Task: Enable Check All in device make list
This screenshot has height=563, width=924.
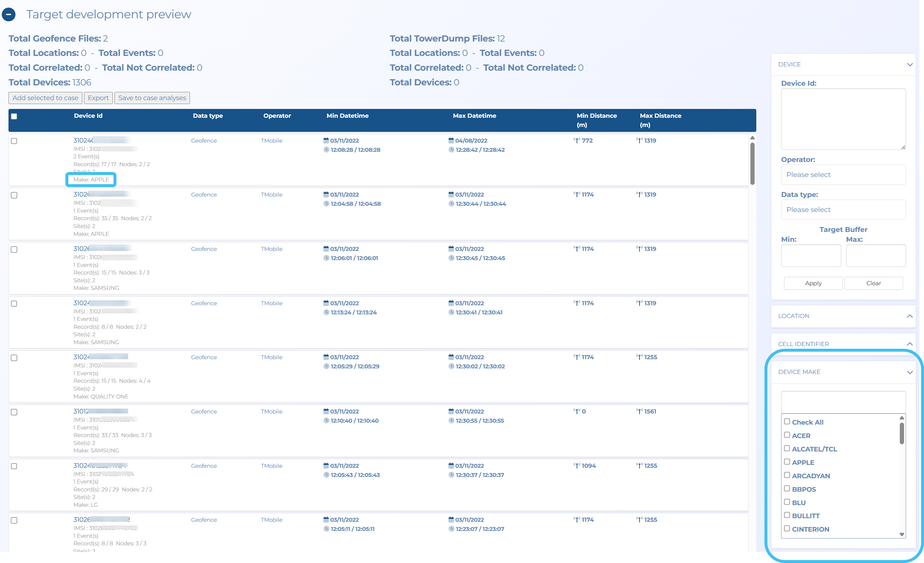Action: (787, 422)
